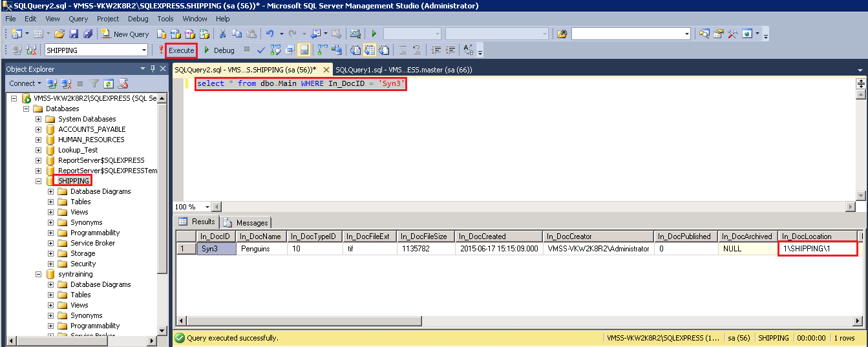
Task: Toggle the Query Options icon
Action: [x=290, y=50]
